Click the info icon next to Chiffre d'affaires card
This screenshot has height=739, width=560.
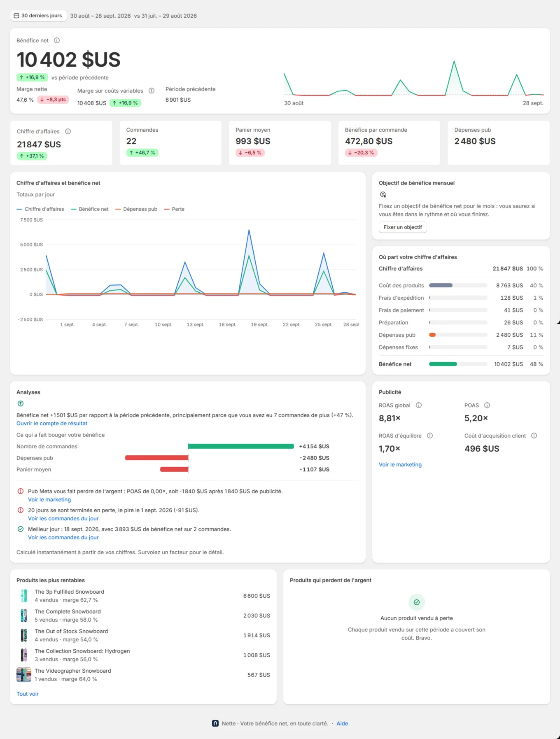coord(68,131)
